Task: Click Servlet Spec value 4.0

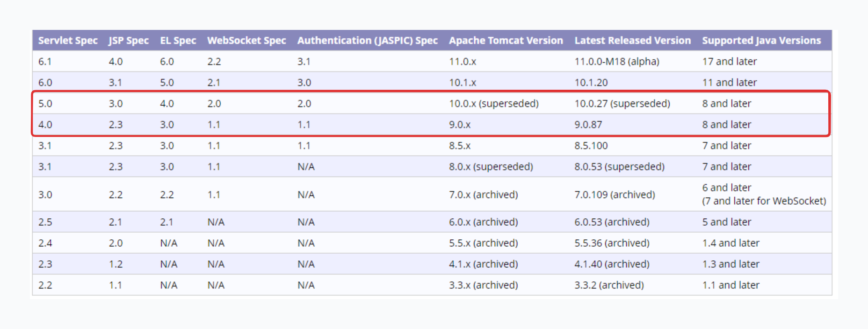Action: tap(45, 125)
